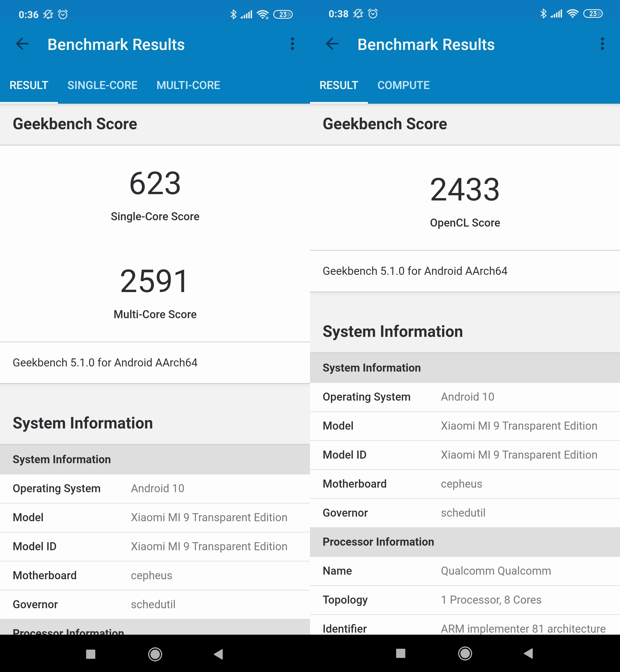The width and height of the screenshot is (620, 672).
Task: Tap the 623 Single-Core Score
Action: (155, 184)
